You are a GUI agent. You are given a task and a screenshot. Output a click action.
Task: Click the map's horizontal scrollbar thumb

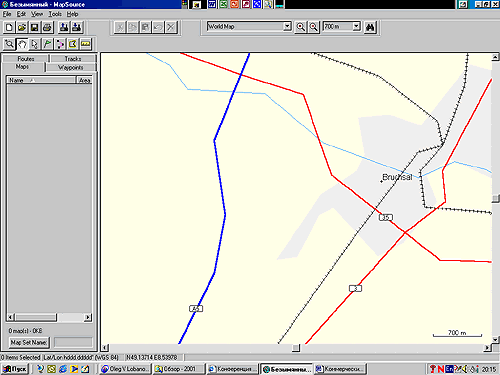pos(296,348)
